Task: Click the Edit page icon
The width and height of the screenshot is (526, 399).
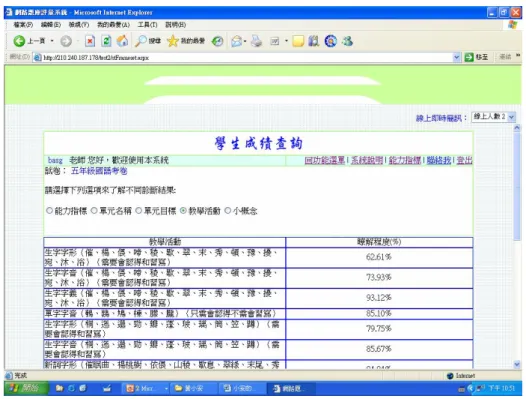Action: pyautogui.click(x=275, y=41)
